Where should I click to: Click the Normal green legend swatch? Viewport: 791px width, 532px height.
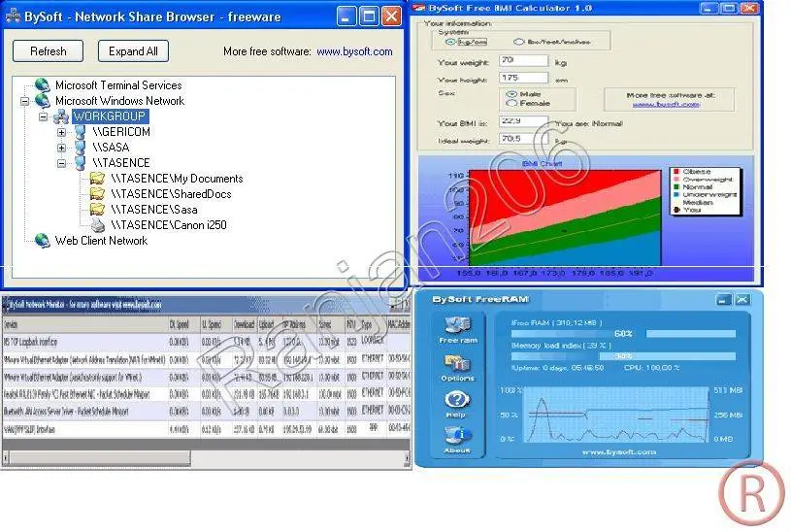pyautogui.click(x=676, y=186)
